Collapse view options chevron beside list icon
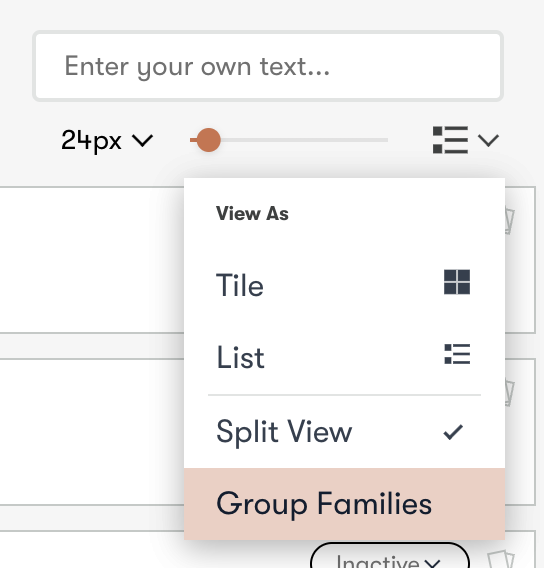The height and width of the screenshot is (568, 544). [x=488, y=140]
